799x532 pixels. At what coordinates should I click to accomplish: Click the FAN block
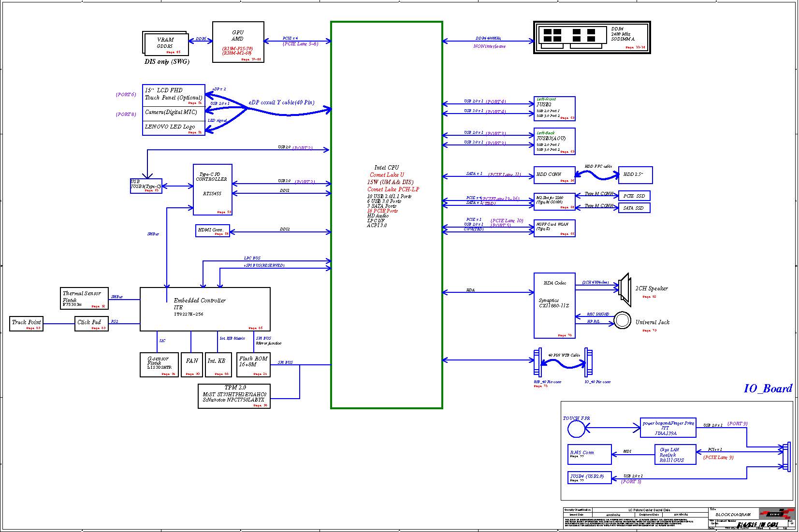click(x=192, y=365)
